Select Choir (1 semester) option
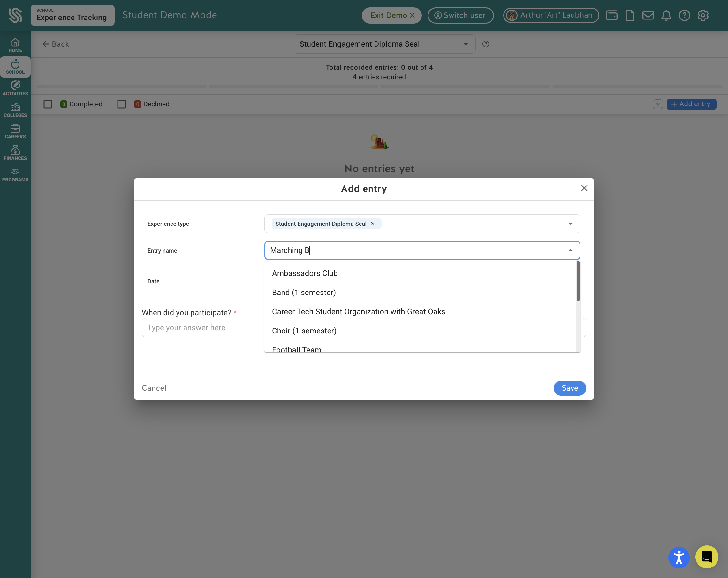Screen dimensions: 728x578 [420, 331]
